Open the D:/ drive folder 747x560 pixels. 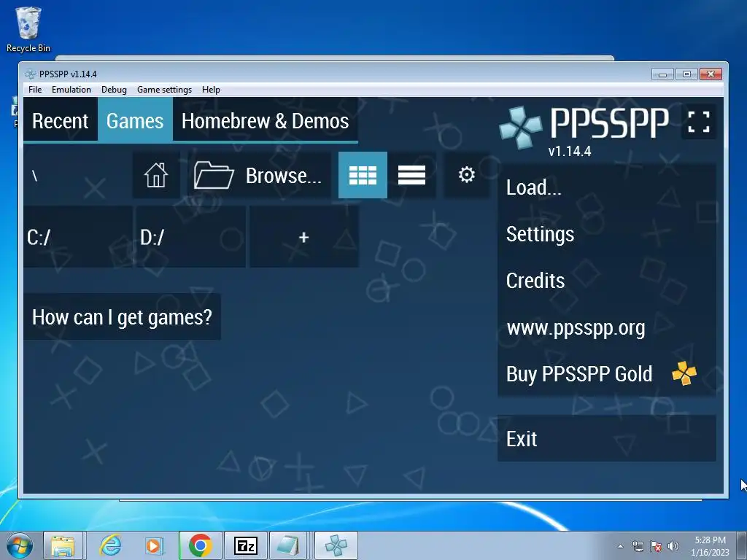click(x=191, y=237)
